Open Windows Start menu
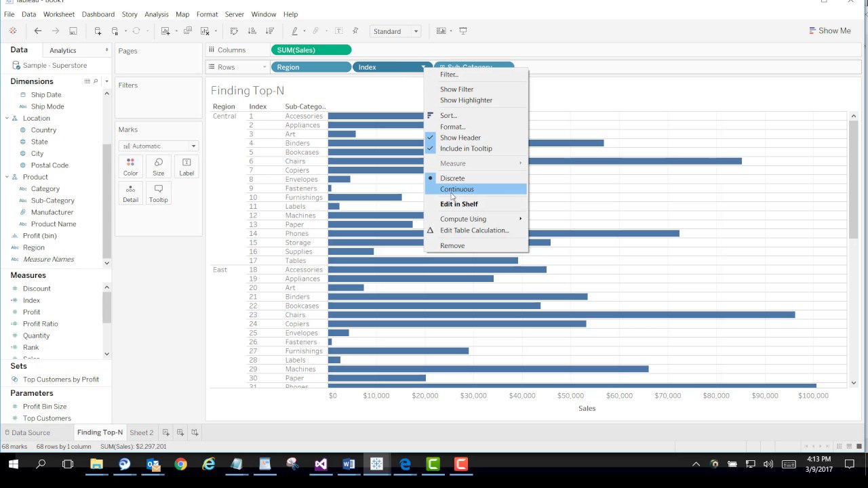The width and height of the screenshot is (868, 488). point(13,464)
